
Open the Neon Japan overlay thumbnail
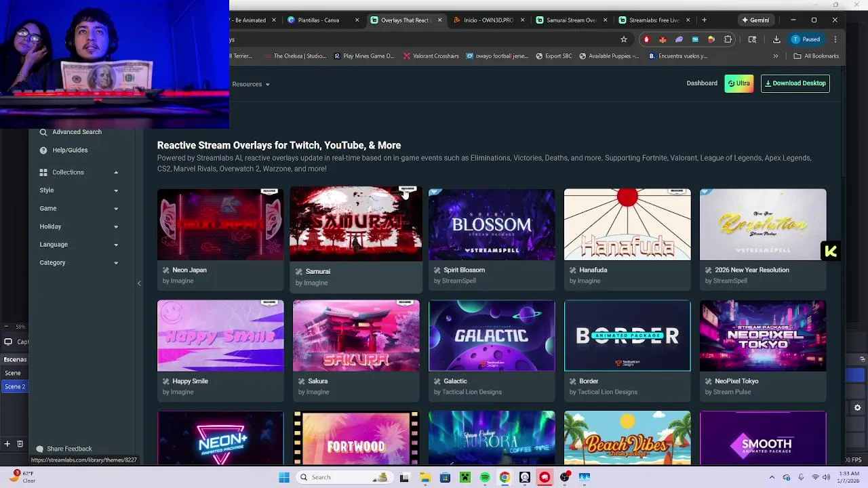(x=220, y=224)
